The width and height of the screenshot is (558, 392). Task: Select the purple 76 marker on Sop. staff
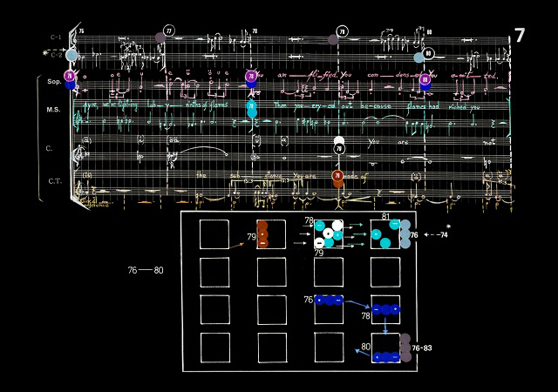tap(70, 76)
